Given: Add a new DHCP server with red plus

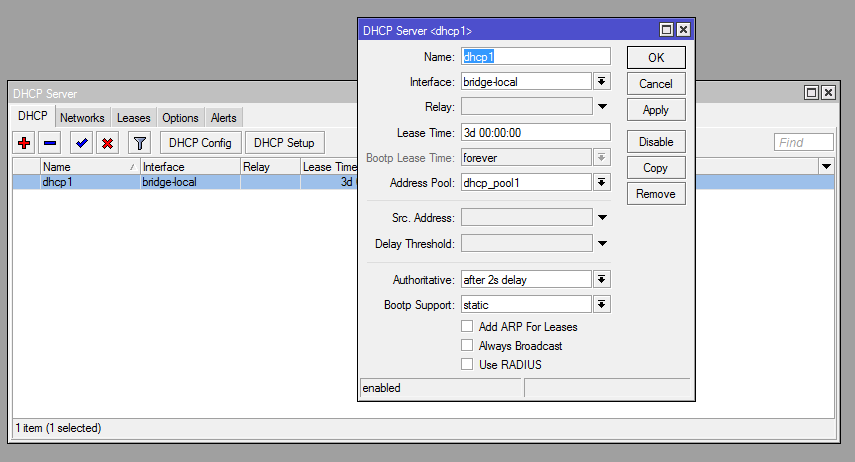Looking at the screenshot, I should click(24, 143).
